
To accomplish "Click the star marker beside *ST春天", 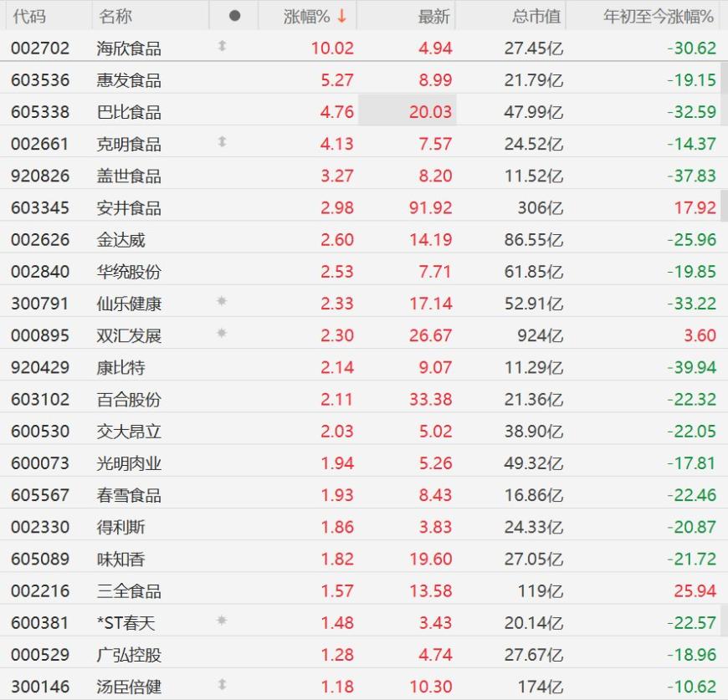I will coord(222,621).
